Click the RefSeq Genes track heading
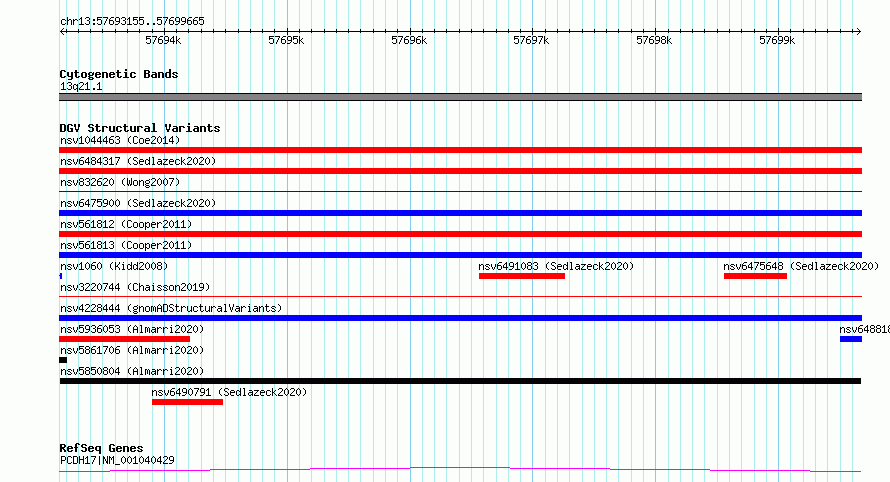The height and width of the screenshot is (482, 890). click(101, 448)
